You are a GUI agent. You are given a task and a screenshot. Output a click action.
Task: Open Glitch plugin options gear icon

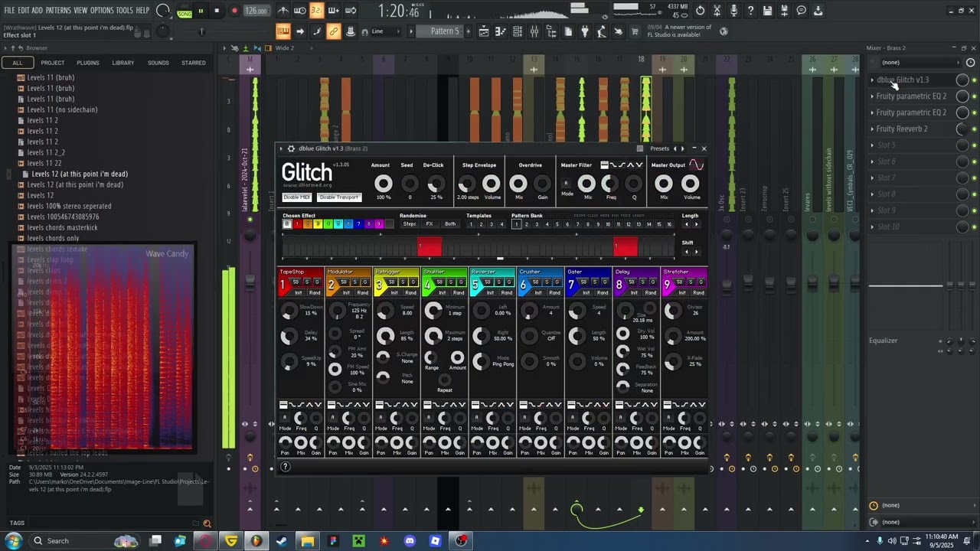(x=291, y=148)
